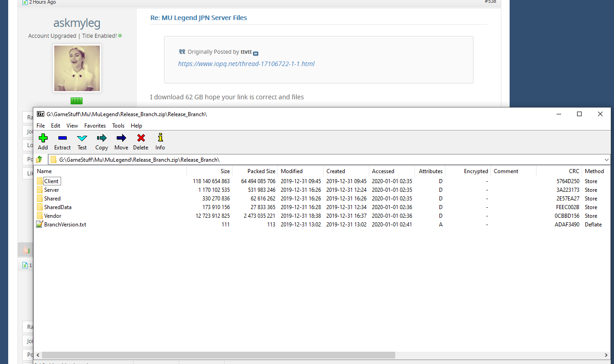Click the scrollbar right arrow

point(606,355)
